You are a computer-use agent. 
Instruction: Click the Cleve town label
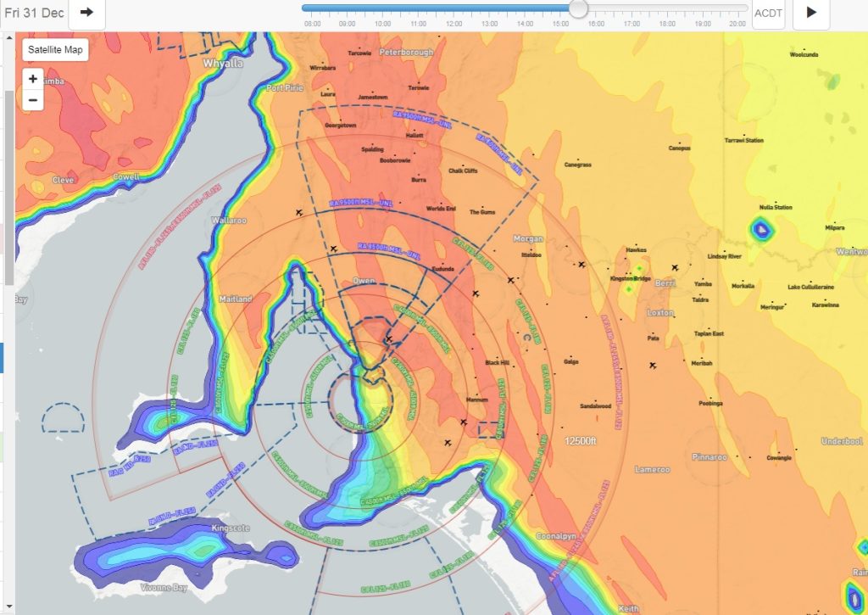[63, 180]
